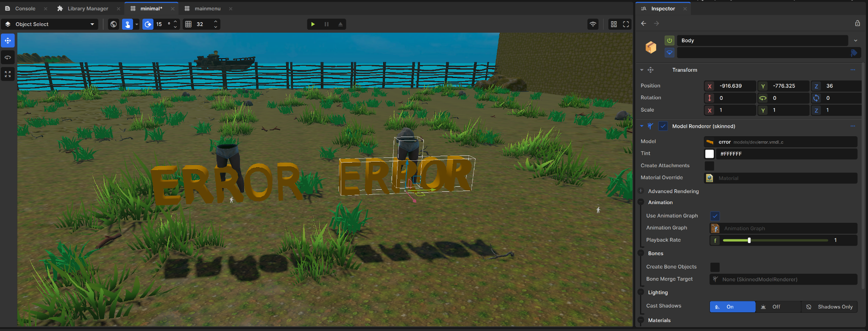Toggle fullscreen viewport icon
868x331 pixels.
tap(626, 24)
